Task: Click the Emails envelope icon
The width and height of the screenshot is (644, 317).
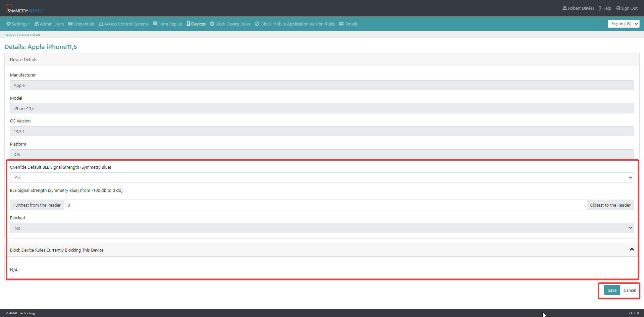Action: coord(341,24)
